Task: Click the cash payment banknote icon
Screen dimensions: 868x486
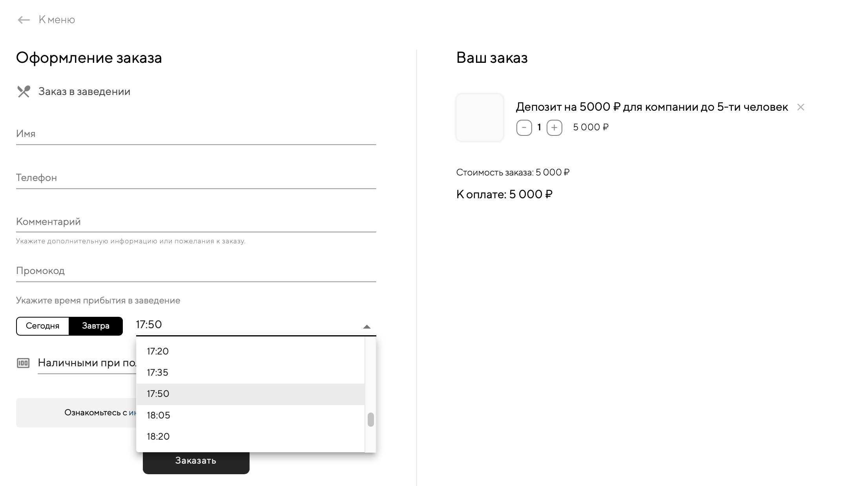Action: [x=23, y=363]
